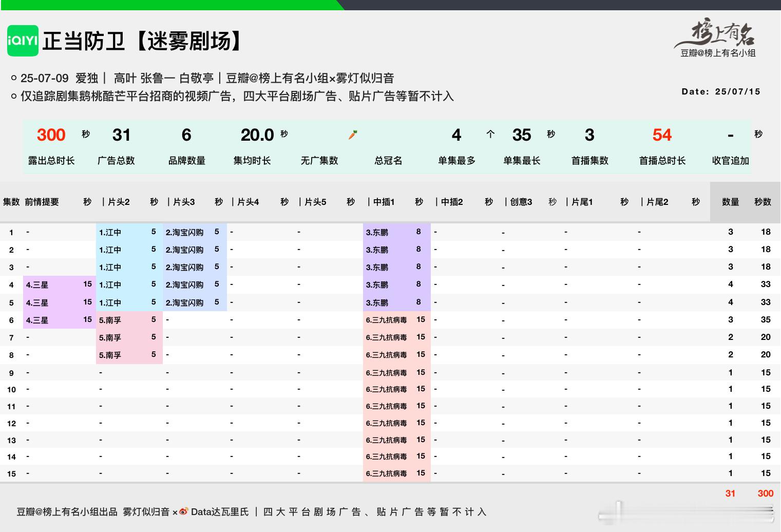Click the 片头2 column header
Screen dimensions: 781x532
(119, 202)
